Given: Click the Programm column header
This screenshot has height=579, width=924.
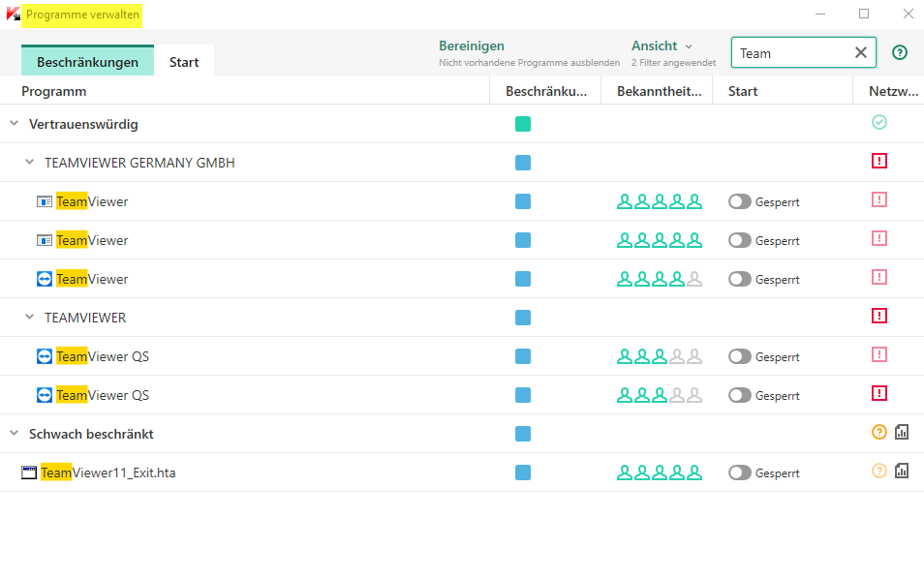Looking at the screenshot, I should point(54,91).
